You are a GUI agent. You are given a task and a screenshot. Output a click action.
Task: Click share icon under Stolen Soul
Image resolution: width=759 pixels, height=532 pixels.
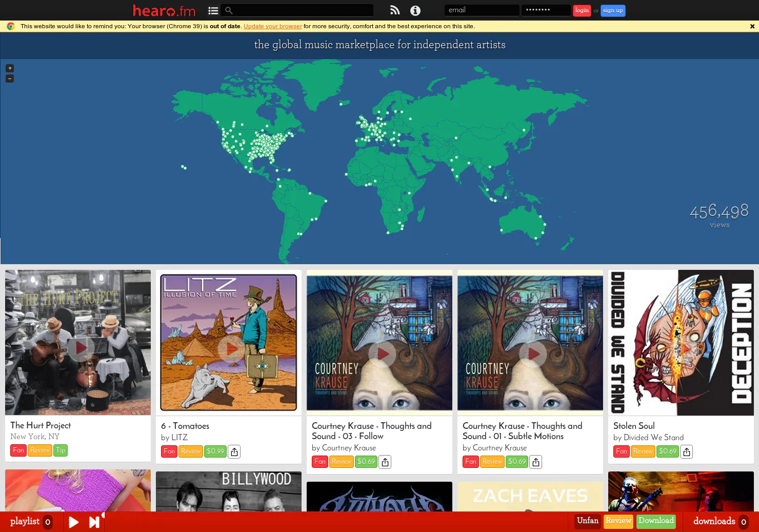pyautogui.click(x=687, y=451)
